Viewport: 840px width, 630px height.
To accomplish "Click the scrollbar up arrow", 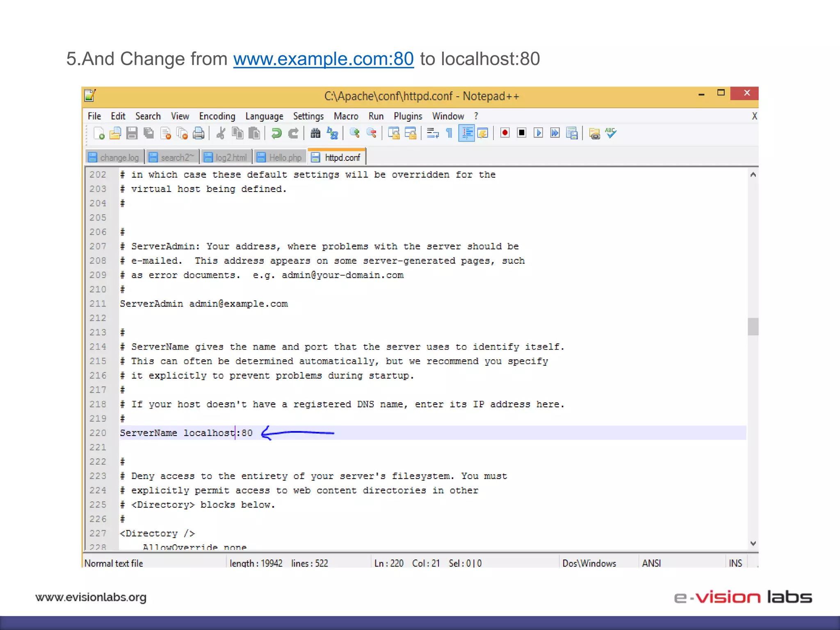I will [753, 175].
